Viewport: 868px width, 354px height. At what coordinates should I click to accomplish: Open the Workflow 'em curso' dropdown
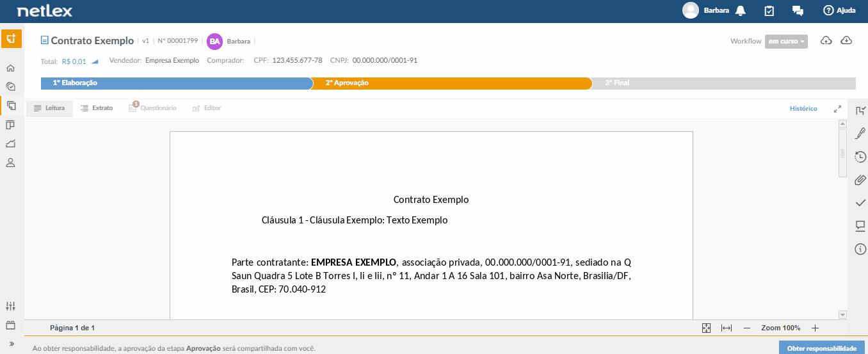click(x=786, y=41)
